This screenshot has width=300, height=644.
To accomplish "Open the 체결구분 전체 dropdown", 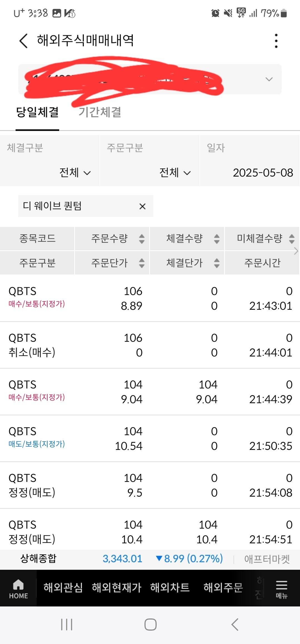I will click(75, 173).
